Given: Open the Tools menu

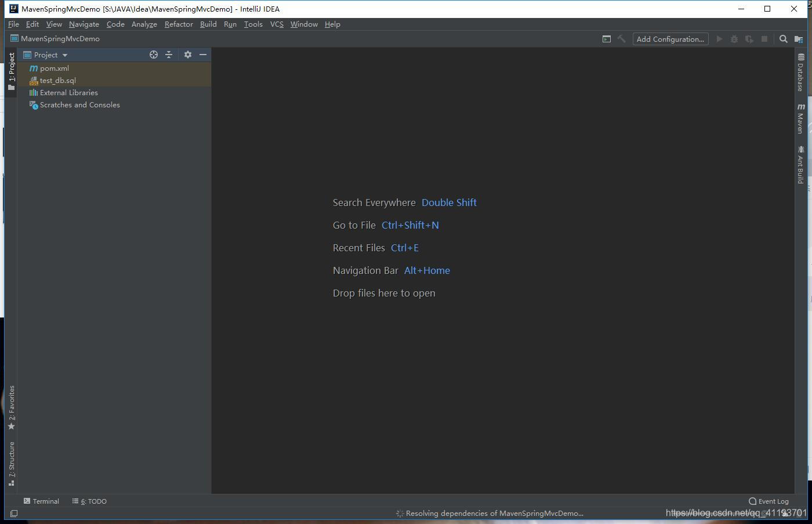Looking at the screenshot, I should click(x=253, y=24).
